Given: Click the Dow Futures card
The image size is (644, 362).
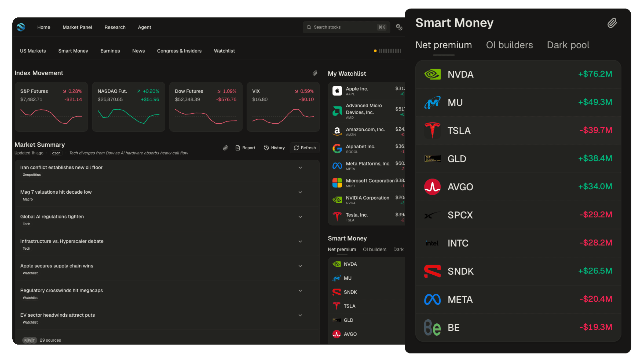Looking at the screenshot, I should (206, 107).
